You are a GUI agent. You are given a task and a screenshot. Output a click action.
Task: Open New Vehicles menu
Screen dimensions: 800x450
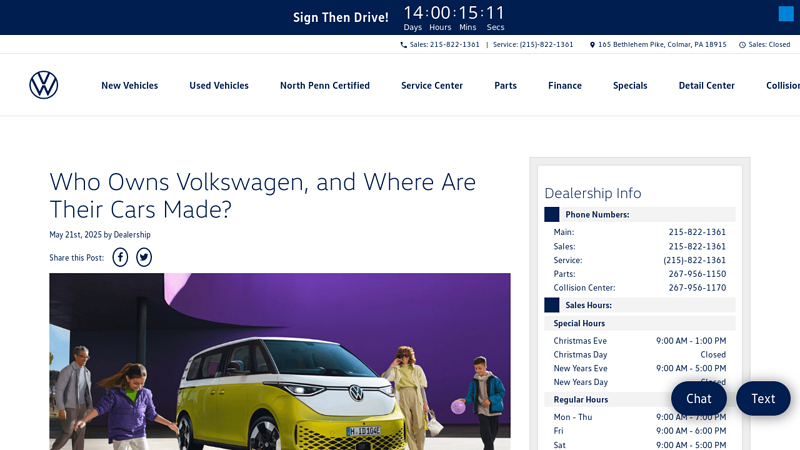pos(130,86)
